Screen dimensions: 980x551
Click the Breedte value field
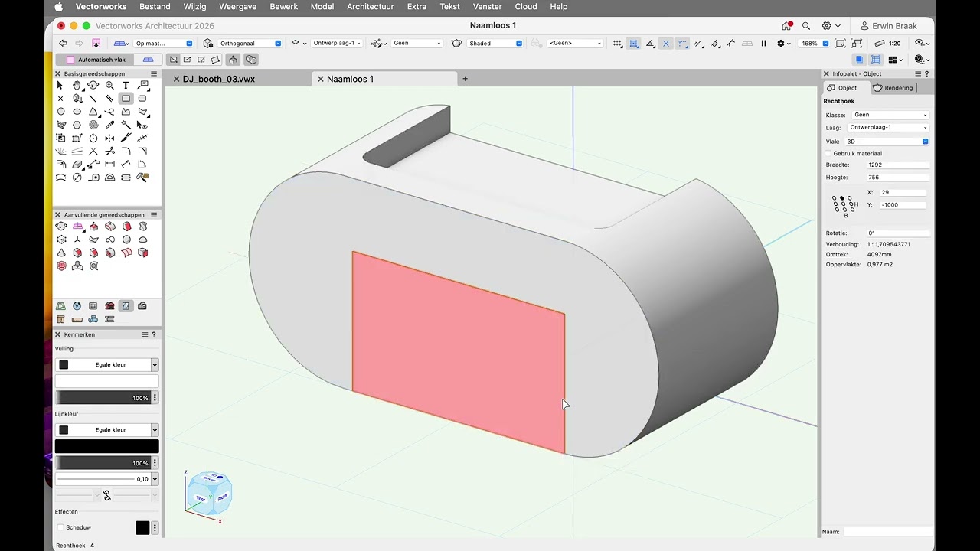898,165
